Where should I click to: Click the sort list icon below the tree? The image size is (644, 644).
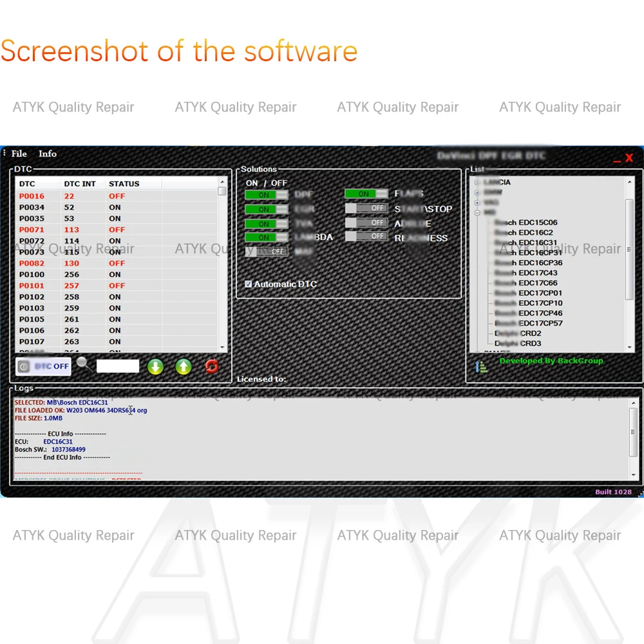480,366
